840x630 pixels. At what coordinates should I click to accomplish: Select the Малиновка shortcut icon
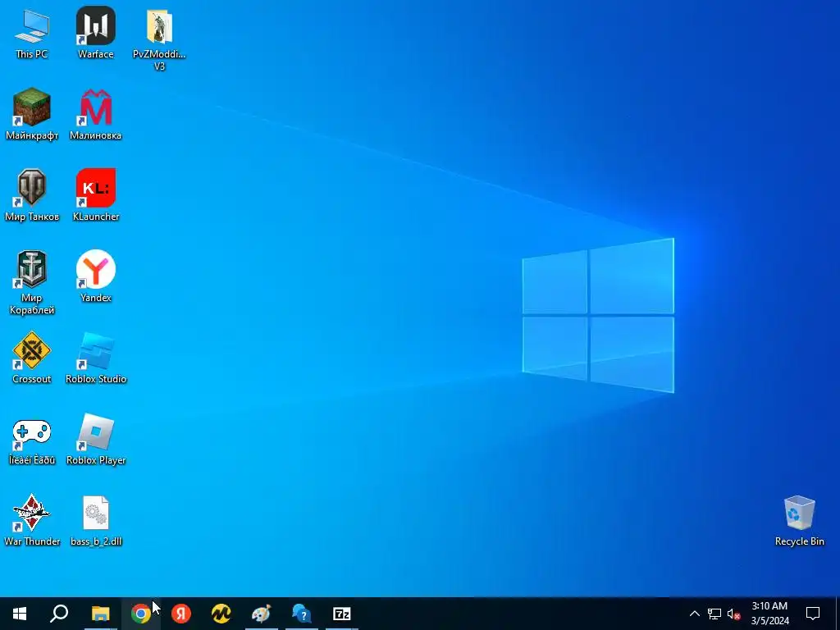point(95,115)
